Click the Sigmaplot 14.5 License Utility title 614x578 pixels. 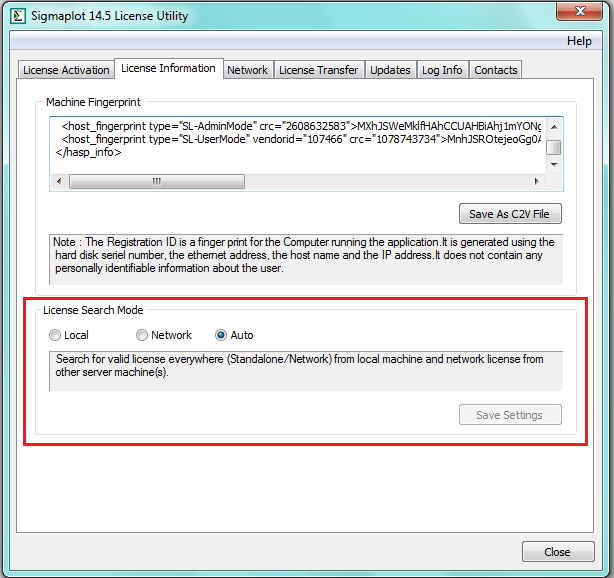pos(110,16)
